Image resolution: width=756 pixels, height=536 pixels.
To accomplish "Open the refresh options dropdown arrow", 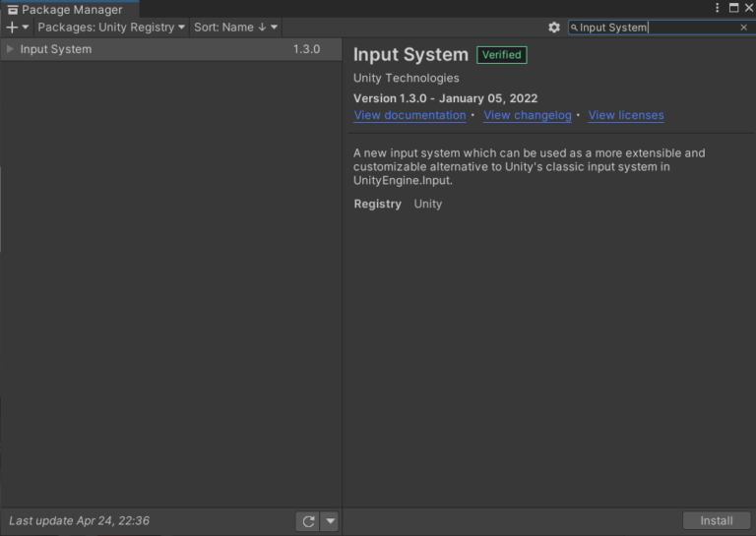I will pos(331,521).
